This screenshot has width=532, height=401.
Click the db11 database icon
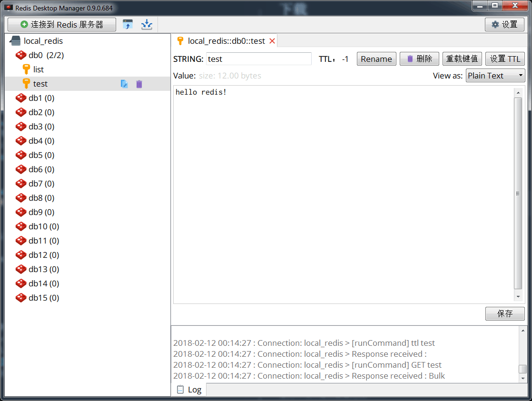[21, 241]
